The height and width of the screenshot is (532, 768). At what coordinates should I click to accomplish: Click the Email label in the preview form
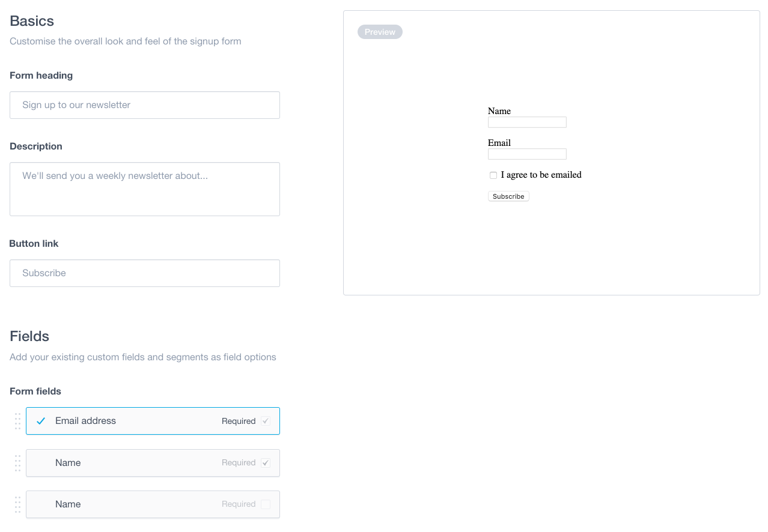coord(499,143)
